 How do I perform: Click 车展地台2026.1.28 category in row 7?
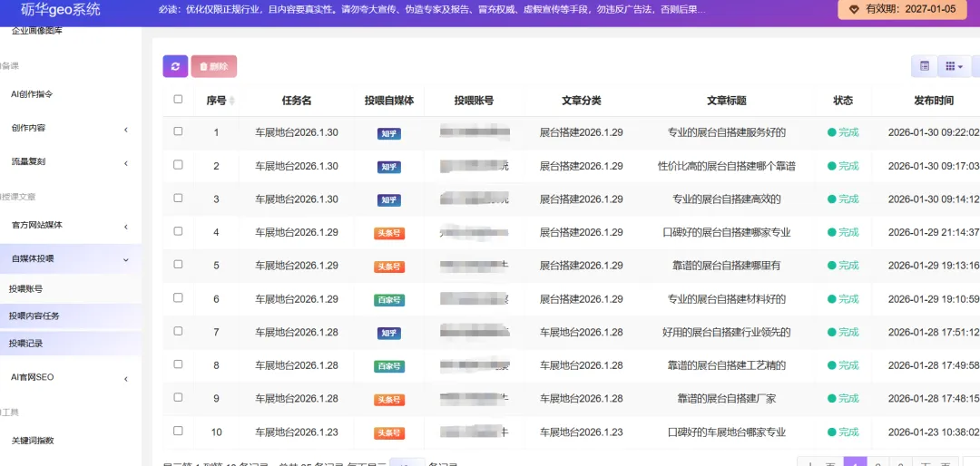pyautogui.click(x=582, y=332)
